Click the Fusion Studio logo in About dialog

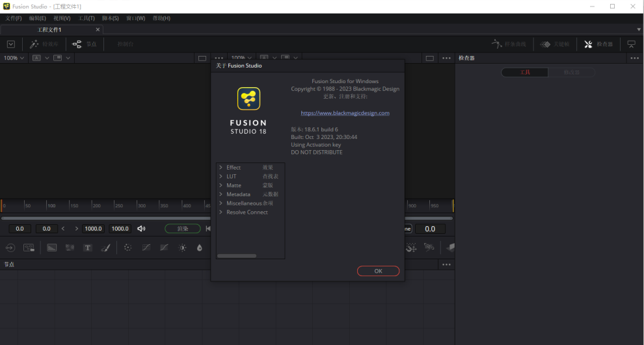(248, 99)
